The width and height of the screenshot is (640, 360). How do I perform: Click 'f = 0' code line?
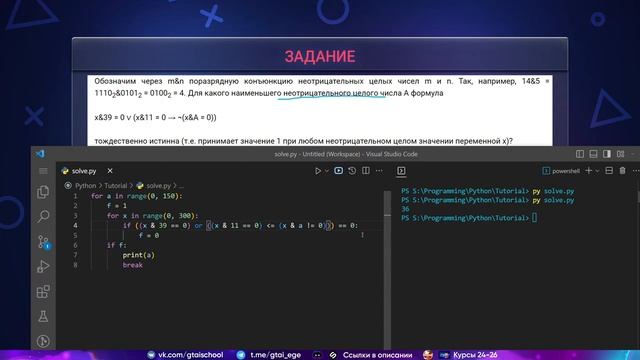(x=149, y=236)
